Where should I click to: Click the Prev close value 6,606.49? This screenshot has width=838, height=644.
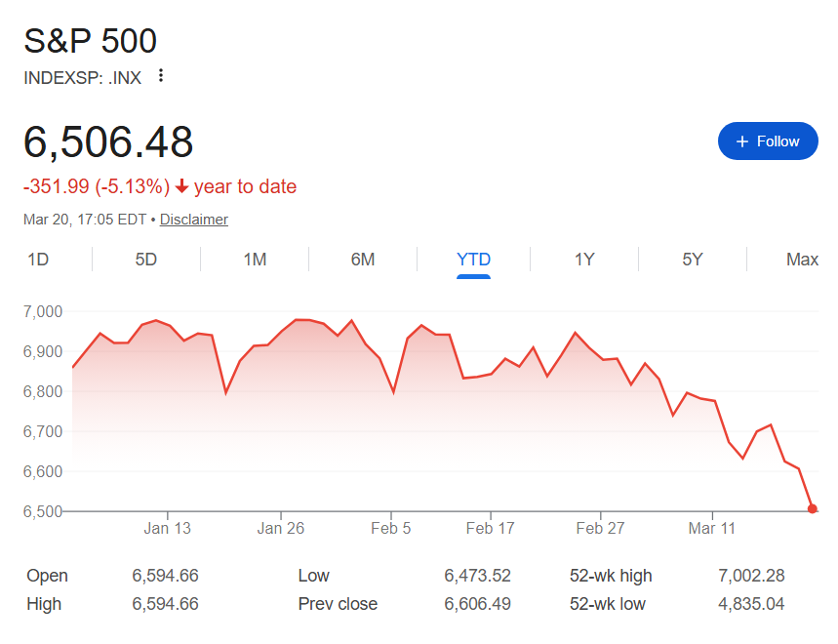pos(477,604)
